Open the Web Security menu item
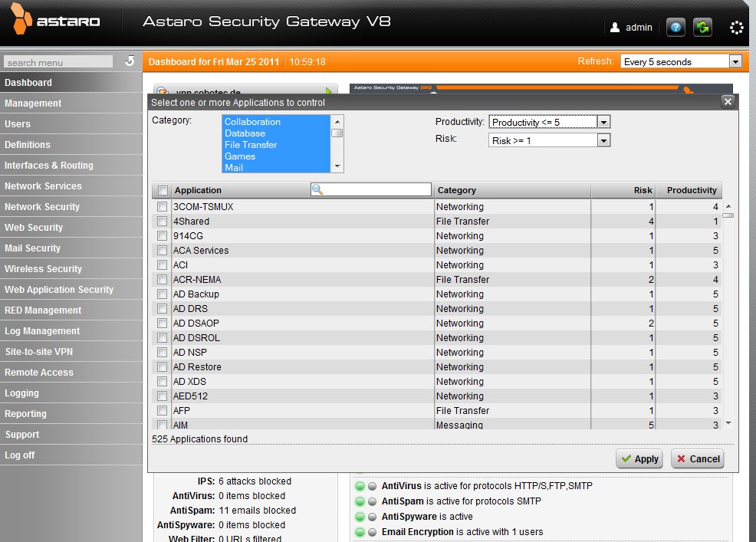 pos(34,228)
